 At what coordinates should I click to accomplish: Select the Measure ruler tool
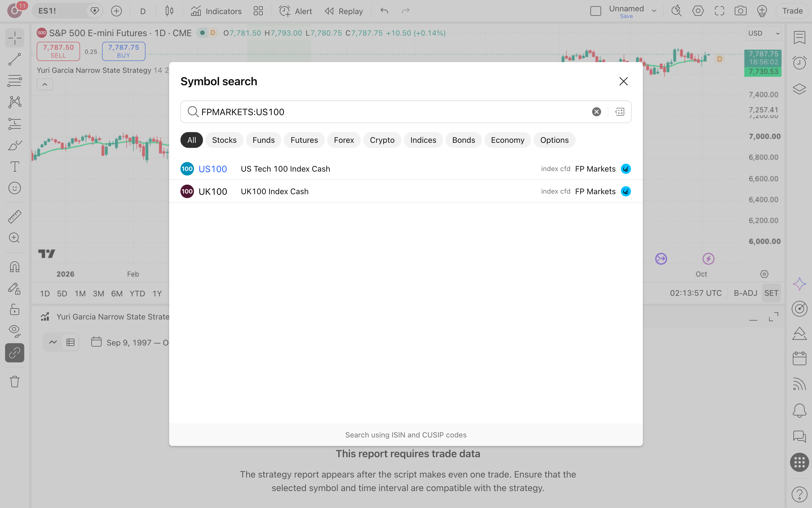(x=14, y=217)
